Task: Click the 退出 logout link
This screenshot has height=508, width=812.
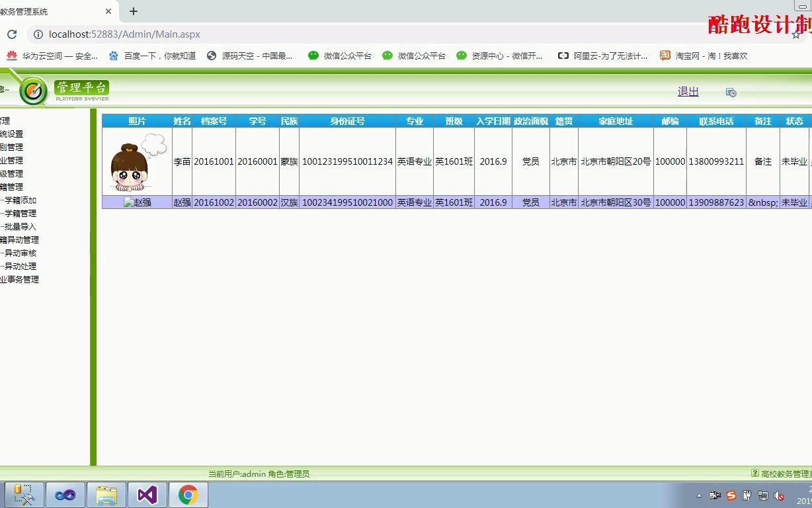Action: pyautogui.click(x=688, y=91)
